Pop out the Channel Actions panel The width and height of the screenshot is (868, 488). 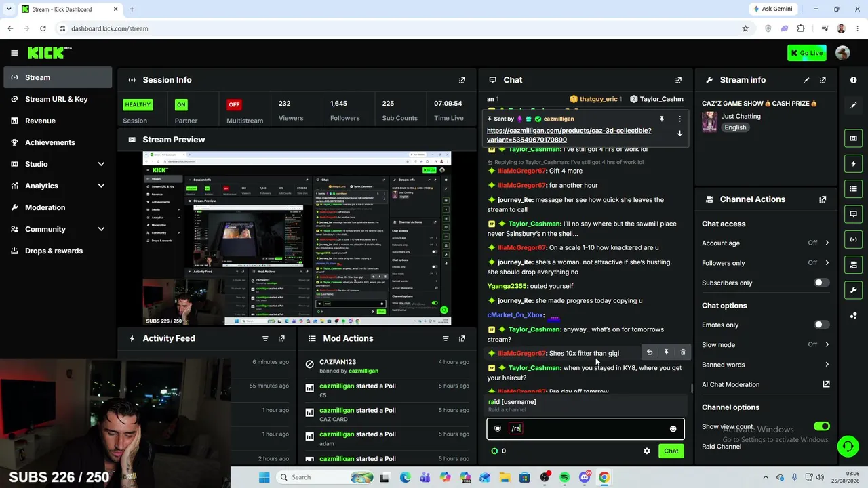pyautogui.click(x=823, y=199)
